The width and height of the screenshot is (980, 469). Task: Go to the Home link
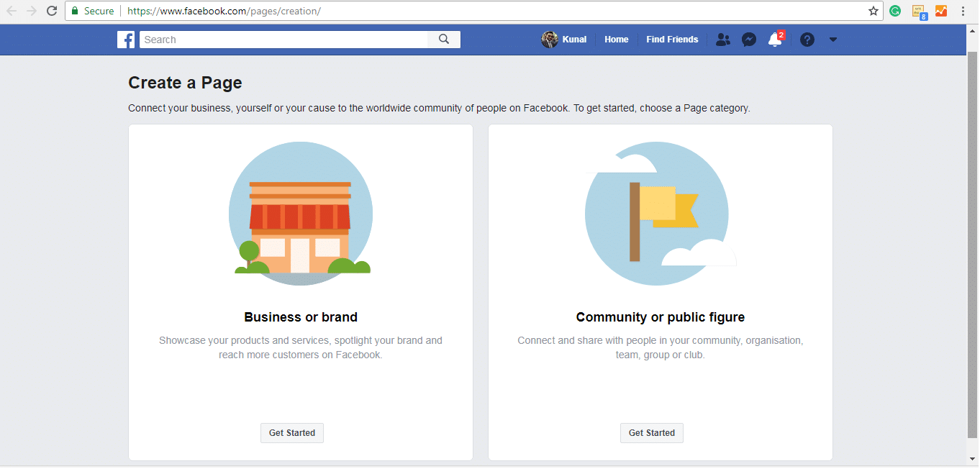tap(616, 40)
